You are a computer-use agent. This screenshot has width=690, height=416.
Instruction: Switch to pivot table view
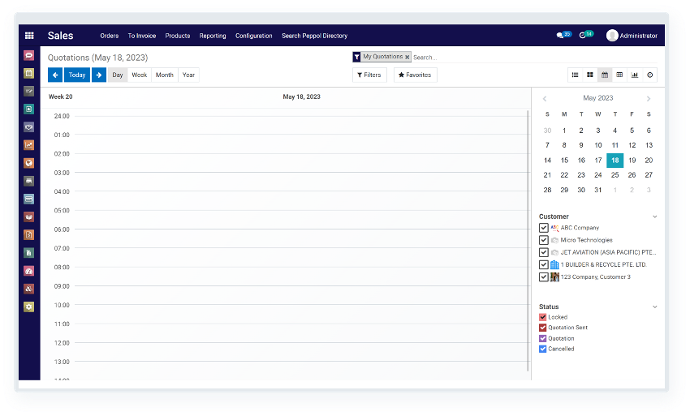(x=620, y=75)
